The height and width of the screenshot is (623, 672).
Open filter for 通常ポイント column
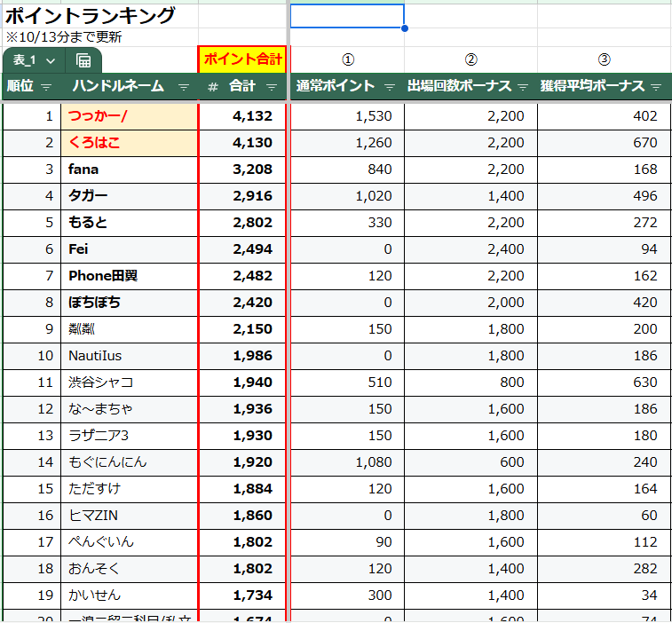click(389, 87)
